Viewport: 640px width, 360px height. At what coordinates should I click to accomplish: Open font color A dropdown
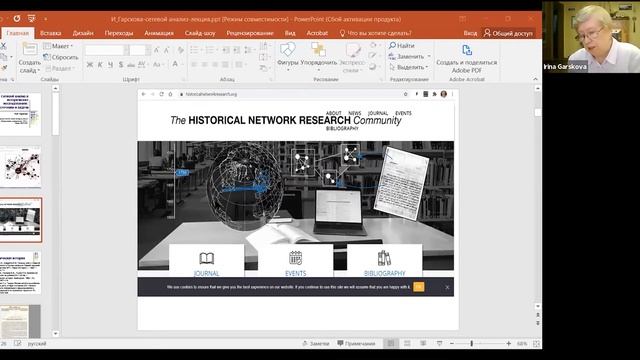click(x=176, y=64)
